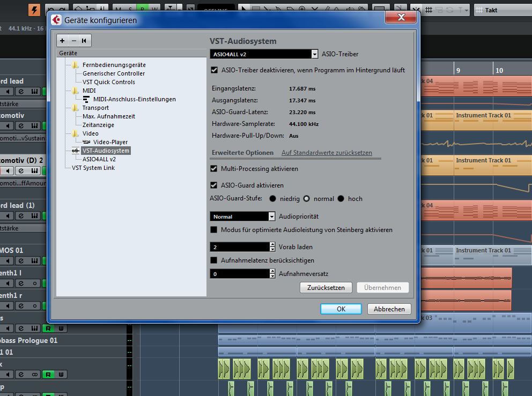Screen dimensions: 532x396
Task: Click monitor speaker icon on 'MOS 01' track
Action: click(x=8, y=261)
